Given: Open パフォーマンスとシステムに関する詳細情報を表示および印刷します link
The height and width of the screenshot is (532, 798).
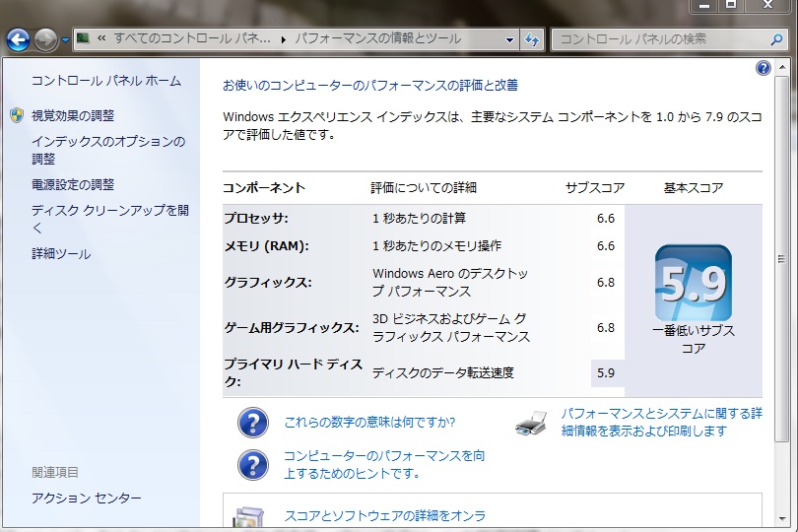Looking at the screenshot, I should pyautogui.click(x=662, y=422).
